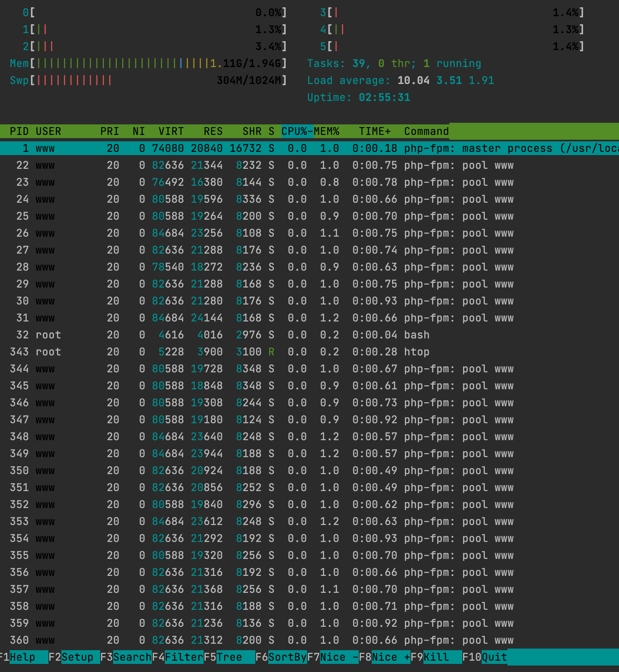
Task: Click the NI column header
Action: click(139, 131)
